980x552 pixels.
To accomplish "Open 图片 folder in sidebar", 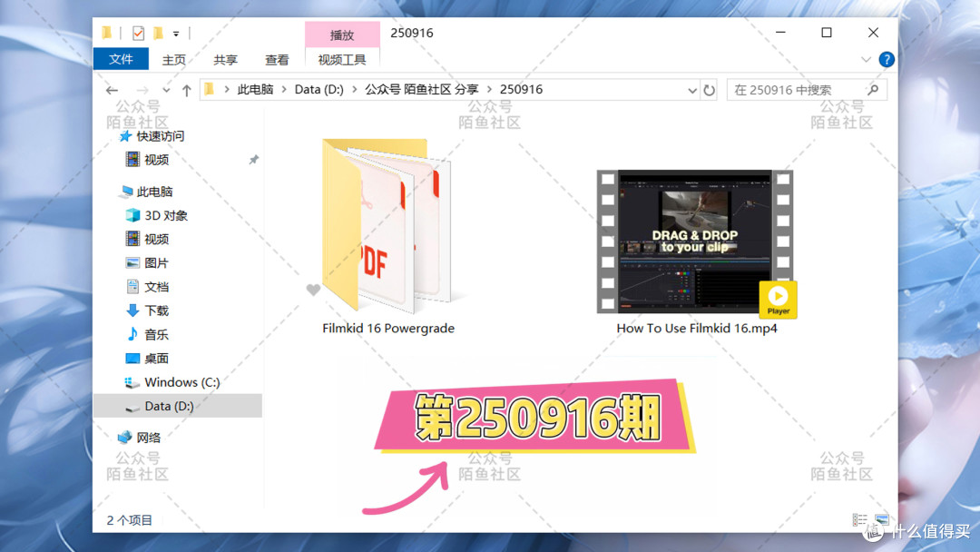I will pyautogui.click(x=156, y=263).
